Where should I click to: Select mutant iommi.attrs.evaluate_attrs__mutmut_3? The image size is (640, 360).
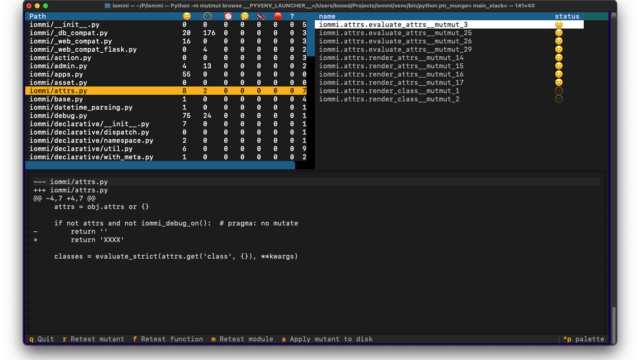(x=449, y=24)
